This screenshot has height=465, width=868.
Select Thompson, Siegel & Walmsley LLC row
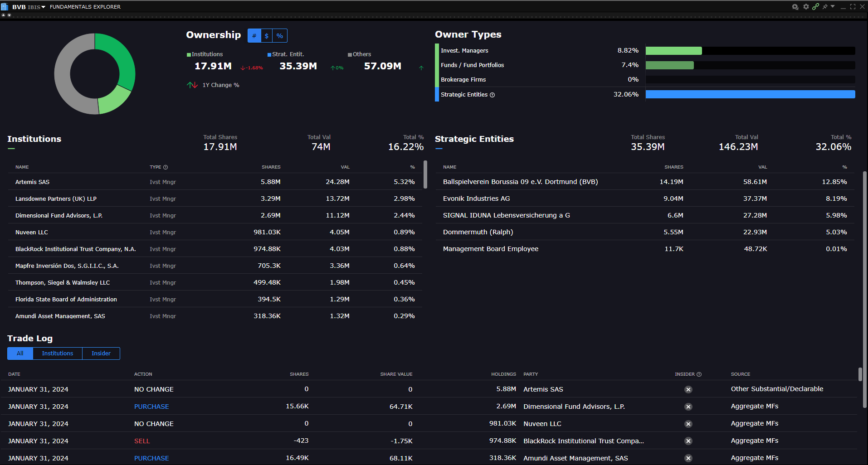[215, 282]
